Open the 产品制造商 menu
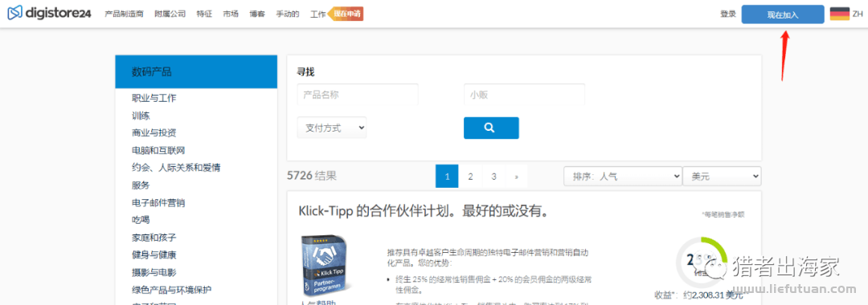Screen dimensions: 868x305 tap(124, 14)
